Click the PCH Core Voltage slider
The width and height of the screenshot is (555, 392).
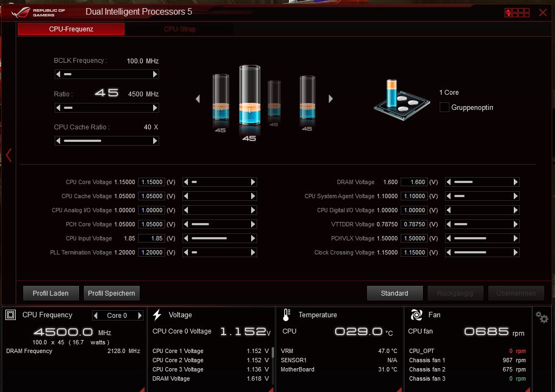tap(219, 224)
